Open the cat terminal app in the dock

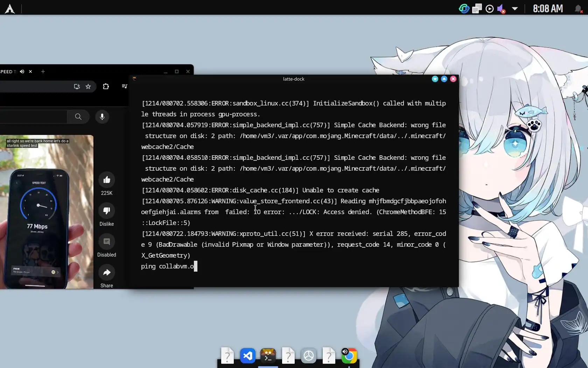pyautogui.click(x=268, y=356)
